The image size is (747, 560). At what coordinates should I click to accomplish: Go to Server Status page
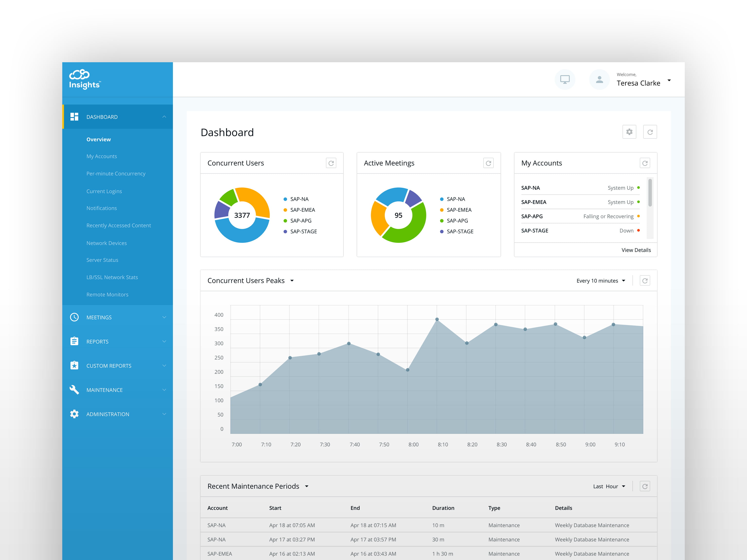[102, 260]
